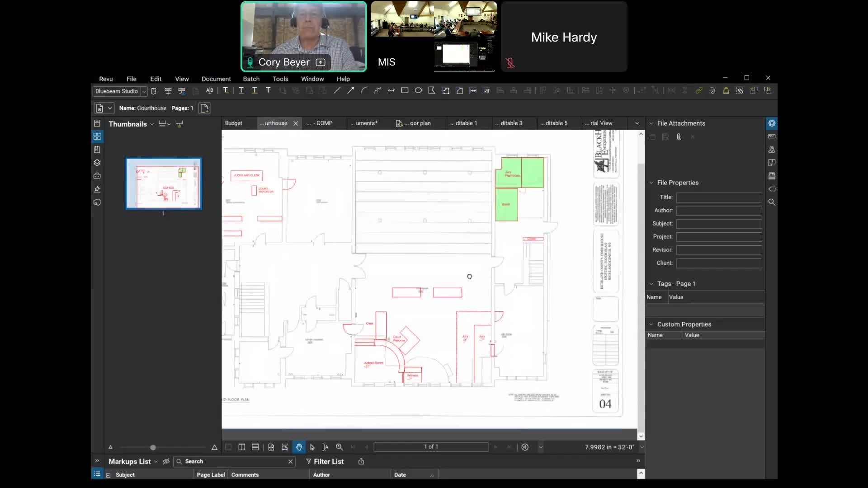Viewport: 868px width, 488px height.
Task: Toggle hide markups eye icon
Action: click(x=166, y=461)
